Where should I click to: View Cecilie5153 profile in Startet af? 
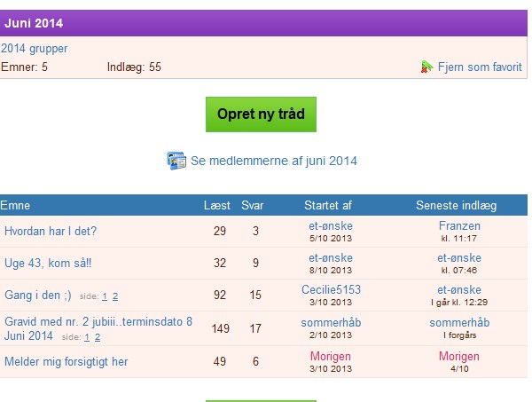(x=331, y=289)
